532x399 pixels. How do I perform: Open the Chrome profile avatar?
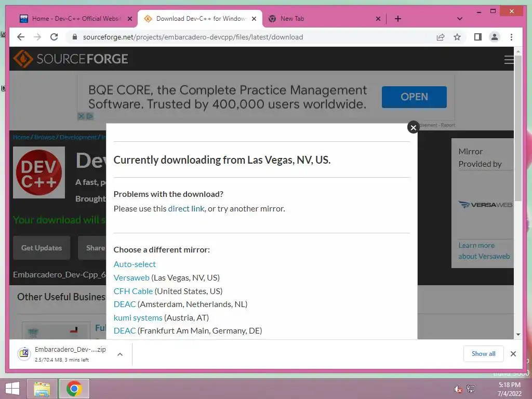(x=495, y=37)
